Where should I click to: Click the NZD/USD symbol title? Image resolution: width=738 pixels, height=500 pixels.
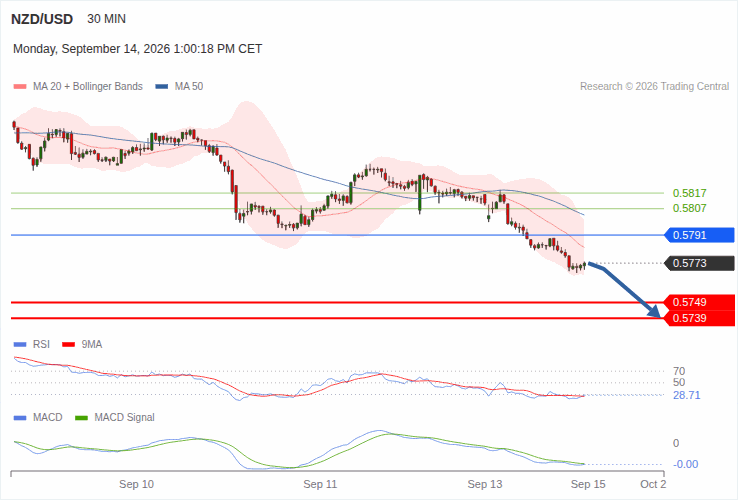pyautogui.click(x=42, y=19)
